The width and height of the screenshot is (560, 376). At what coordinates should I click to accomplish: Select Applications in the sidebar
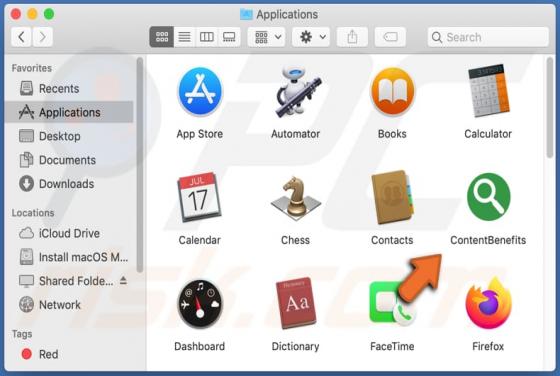coord(70,112)
